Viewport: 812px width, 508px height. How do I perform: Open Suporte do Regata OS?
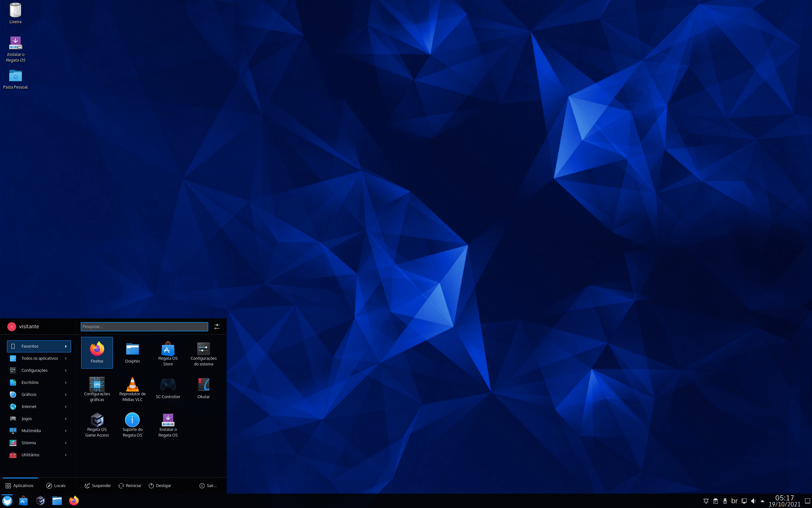(x=133, y=424)
